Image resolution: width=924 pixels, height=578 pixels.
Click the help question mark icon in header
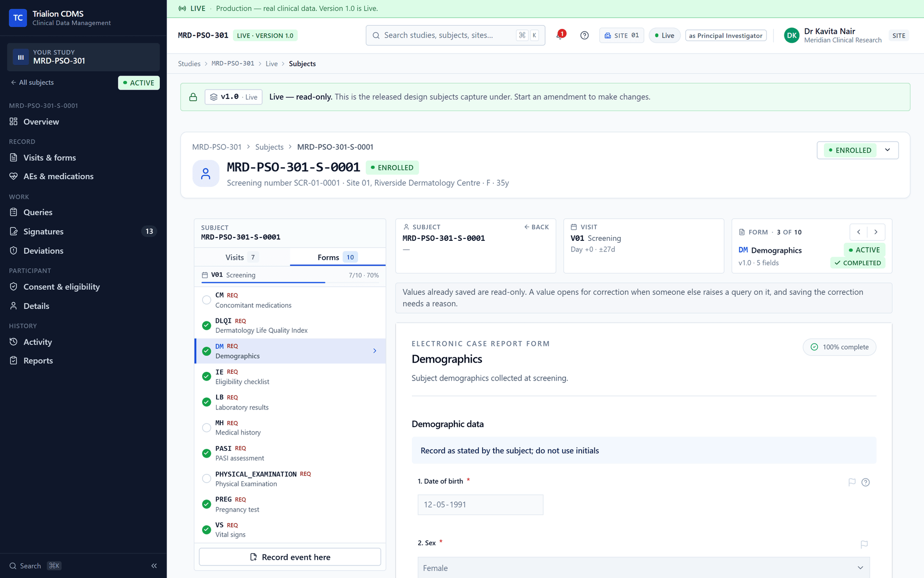tap(584, 35)
